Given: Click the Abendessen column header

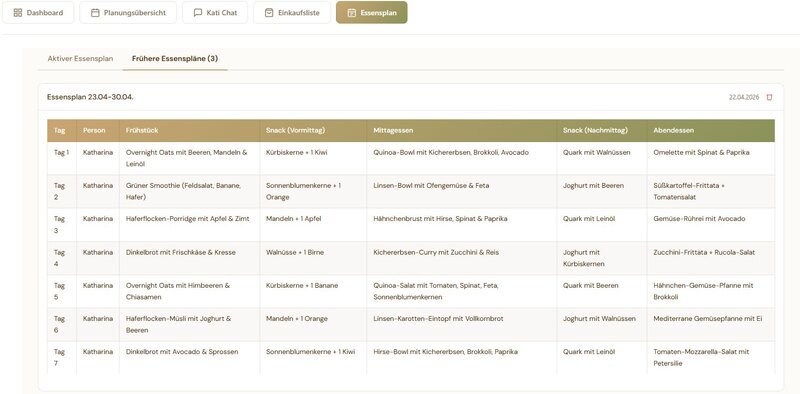Looking at the screenshot, I should point(711,131).
